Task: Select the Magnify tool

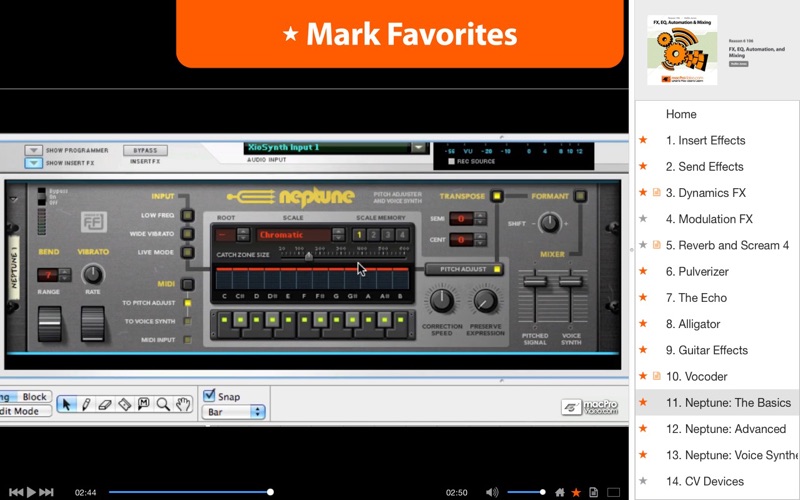Action: tap(163, 404)
